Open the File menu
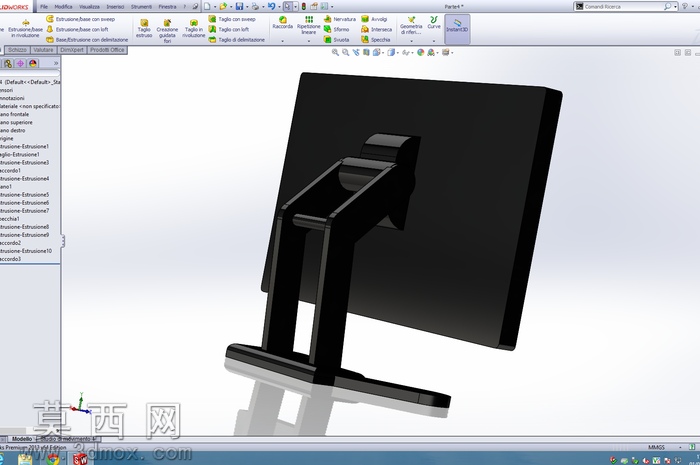 (44, 7)
